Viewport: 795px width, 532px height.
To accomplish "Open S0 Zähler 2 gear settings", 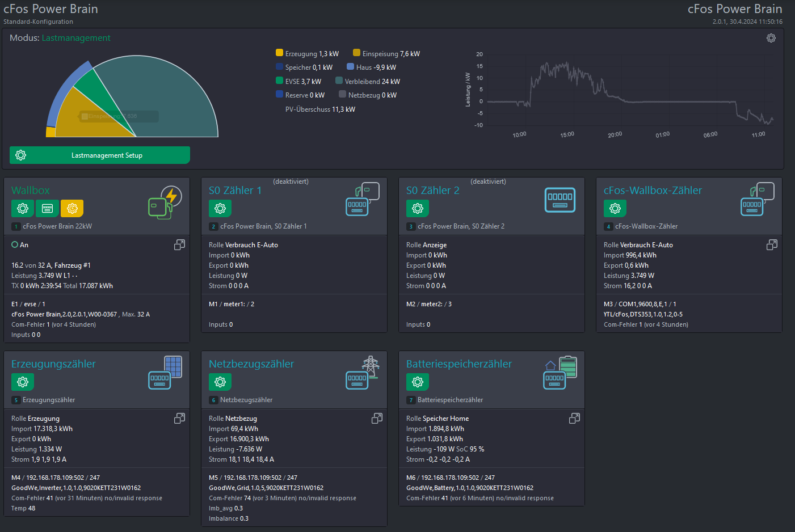I will [418, 208].
